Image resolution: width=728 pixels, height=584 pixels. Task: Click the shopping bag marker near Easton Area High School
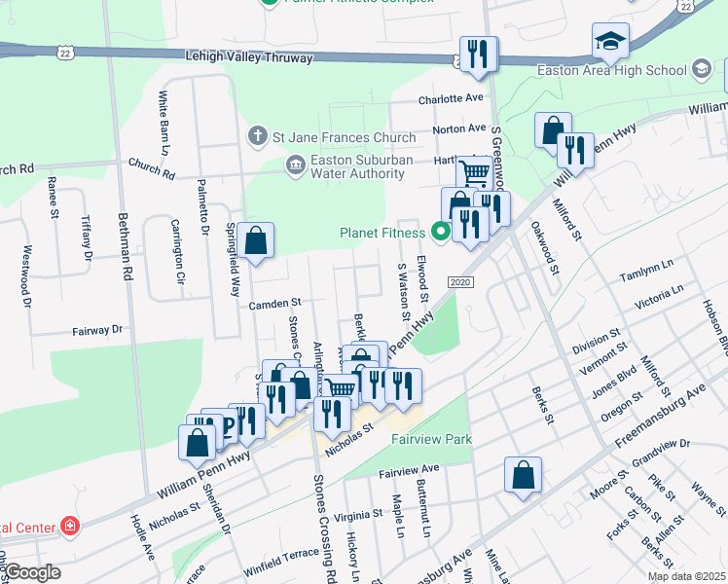click(x=551, y=131)
